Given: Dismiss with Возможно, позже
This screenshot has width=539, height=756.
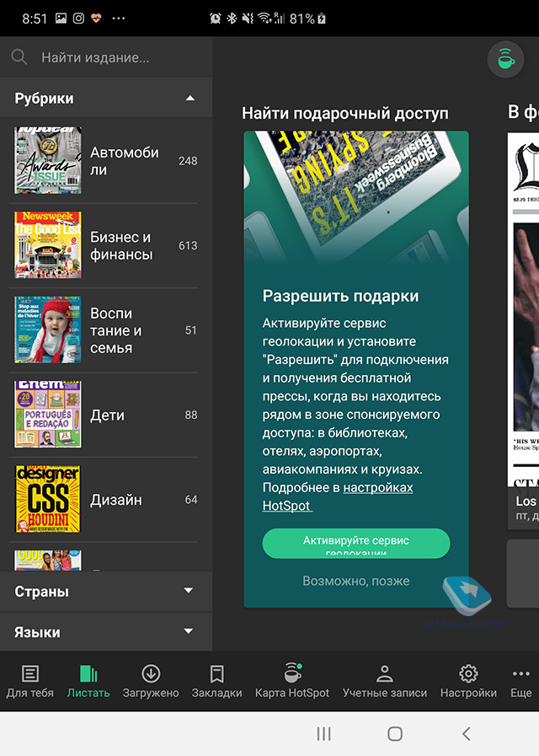Looking at the screenshot, I should (356, 581).
